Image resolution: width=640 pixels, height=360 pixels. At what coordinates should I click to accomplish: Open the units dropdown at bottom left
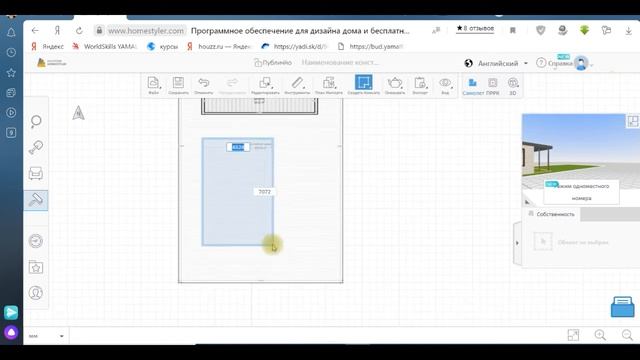coord(46,336)
